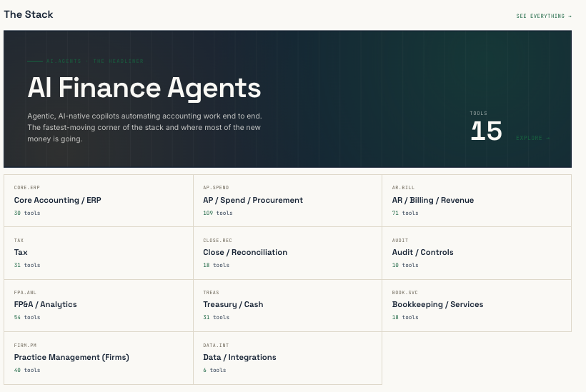The height and width of the screenshot is (392, 586).
Task: Click the '71 tools' count text
Action: tap(405, 213)
